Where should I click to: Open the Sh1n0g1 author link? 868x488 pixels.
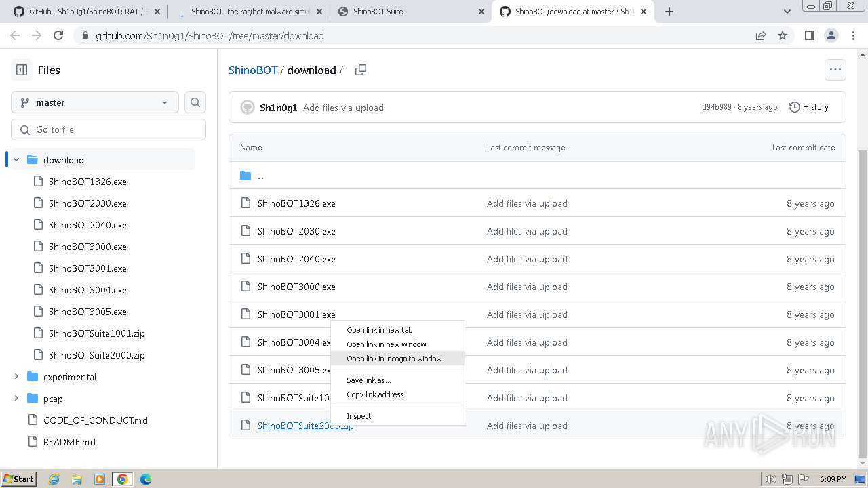tap(278, 108)
